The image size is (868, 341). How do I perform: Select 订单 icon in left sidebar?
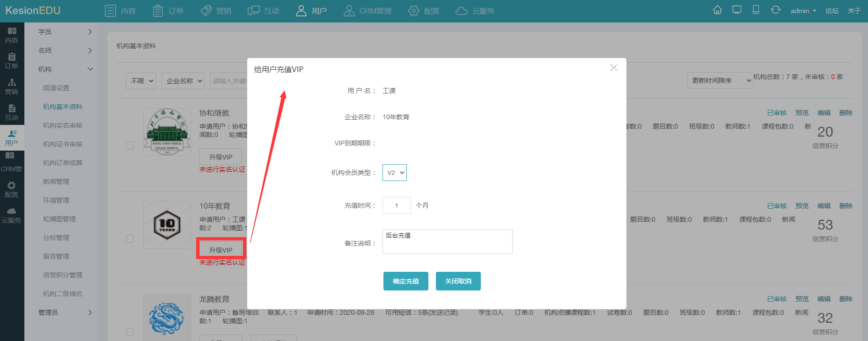pyautogui.click(x=12, y=61)
